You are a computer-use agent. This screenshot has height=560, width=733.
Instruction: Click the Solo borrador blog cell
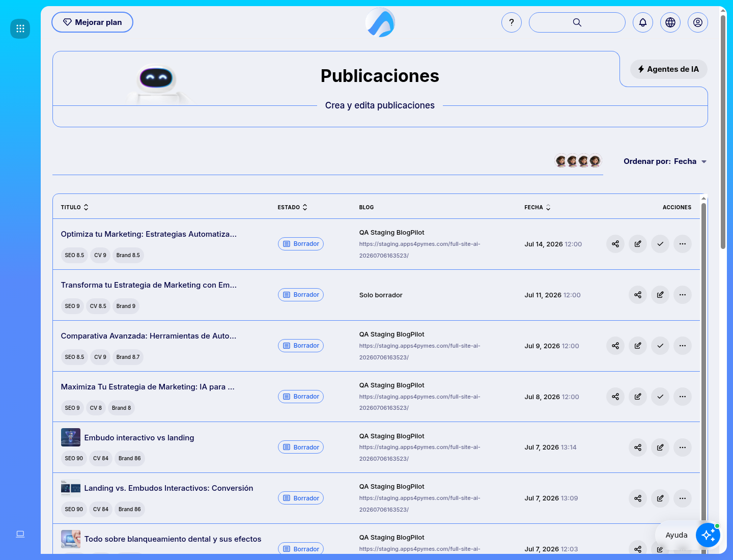(381, 295)
